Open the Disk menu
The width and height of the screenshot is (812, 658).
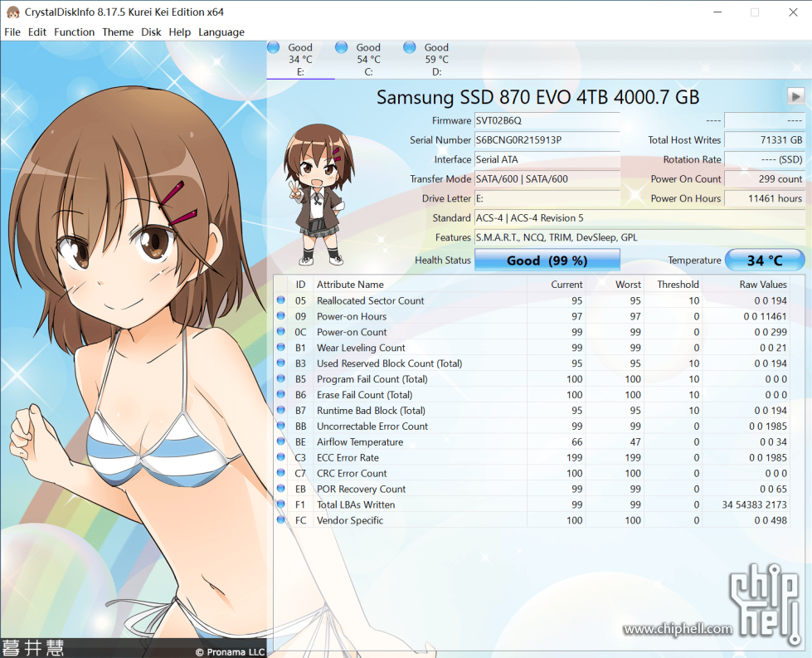[151, 32]
